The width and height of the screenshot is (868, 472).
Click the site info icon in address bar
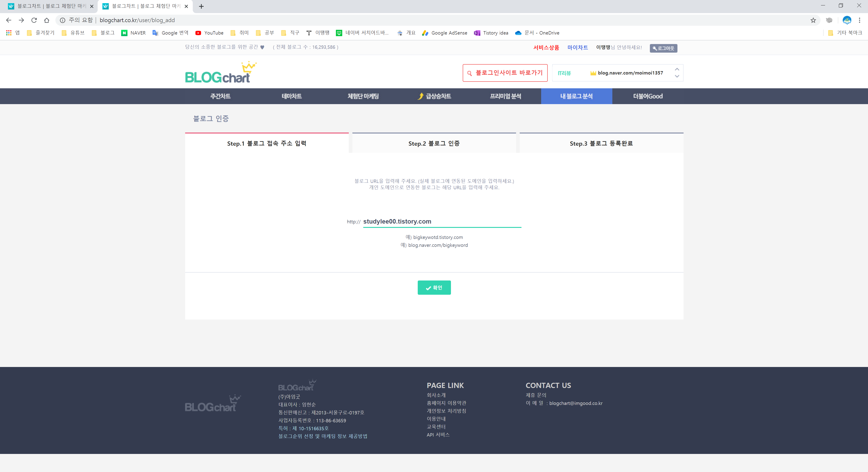[63, 20]
